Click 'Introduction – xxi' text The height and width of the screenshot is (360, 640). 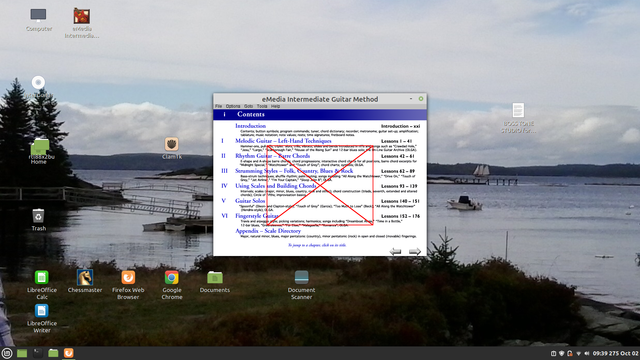(400, 126)
